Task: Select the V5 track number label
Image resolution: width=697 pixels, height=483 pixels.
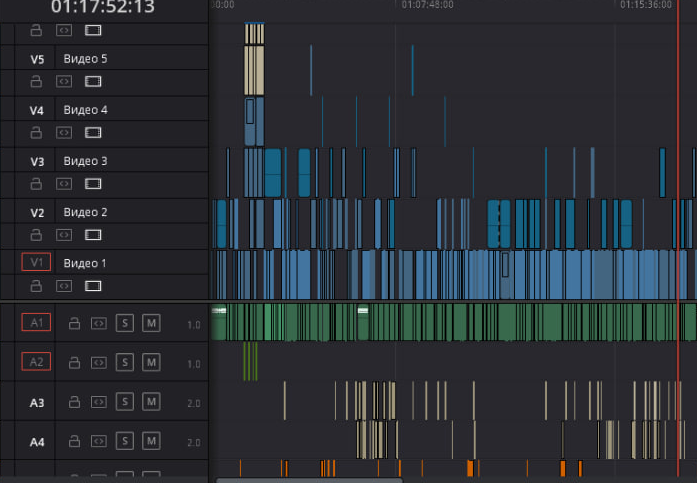Action: [37, 59]
